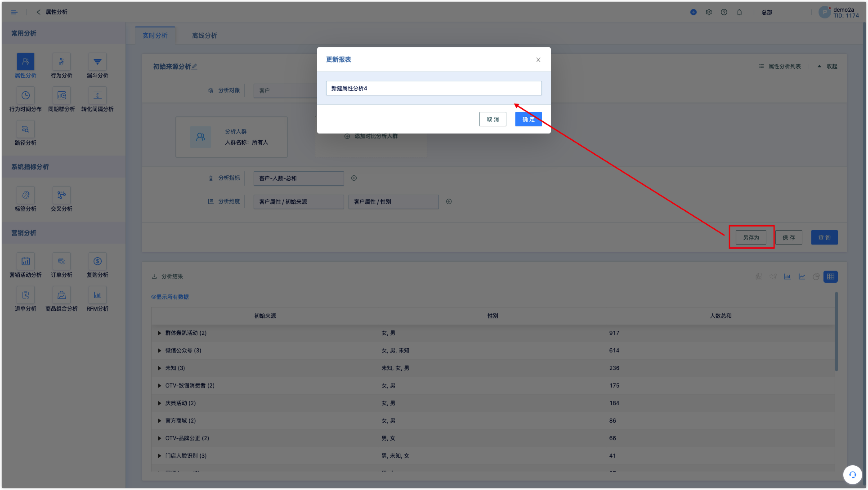Viewport: 868px width, 490px height.
Task: Click 另存为 button
Action: (x=751, y=237)
